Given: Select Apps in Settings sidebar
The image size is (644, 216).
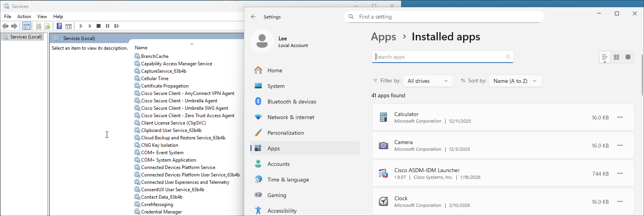Looking at the screenshot, I should [305, 148].
